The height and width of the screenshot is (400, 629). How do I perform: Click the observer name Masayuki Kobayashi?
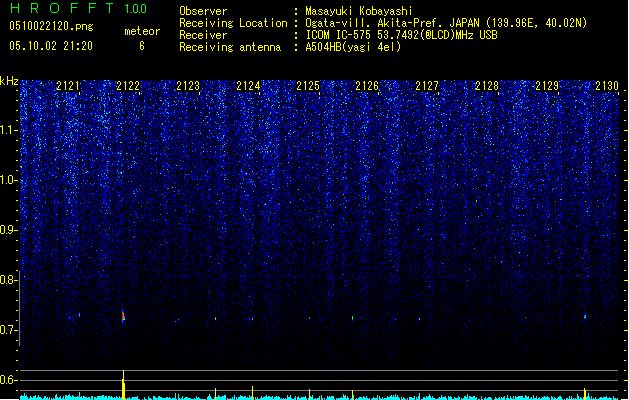pos(359,11)
